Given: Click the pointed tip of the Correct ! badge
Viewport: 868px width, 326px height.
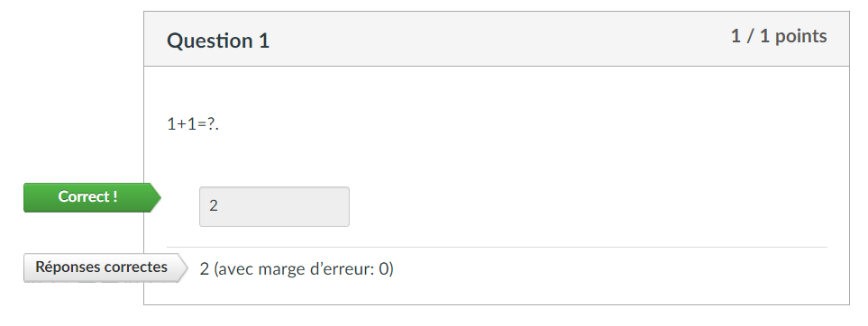Looking at the screenshot, I should (157, 197).
